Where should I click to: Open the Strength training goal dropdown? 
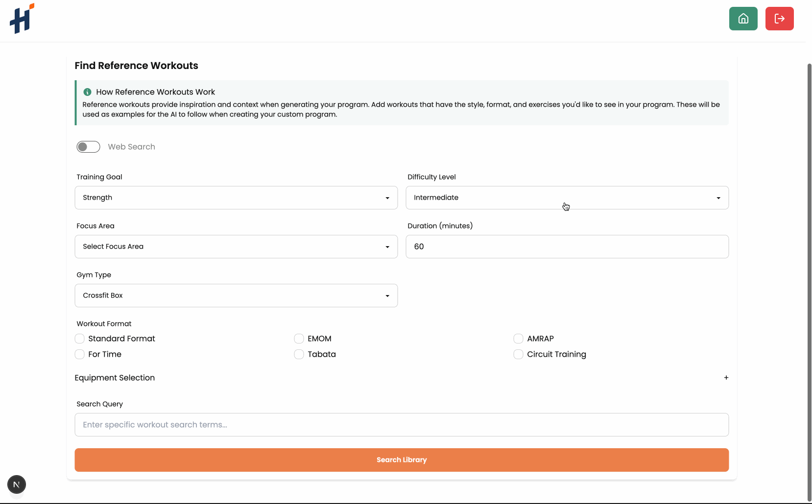coord(236,198)
